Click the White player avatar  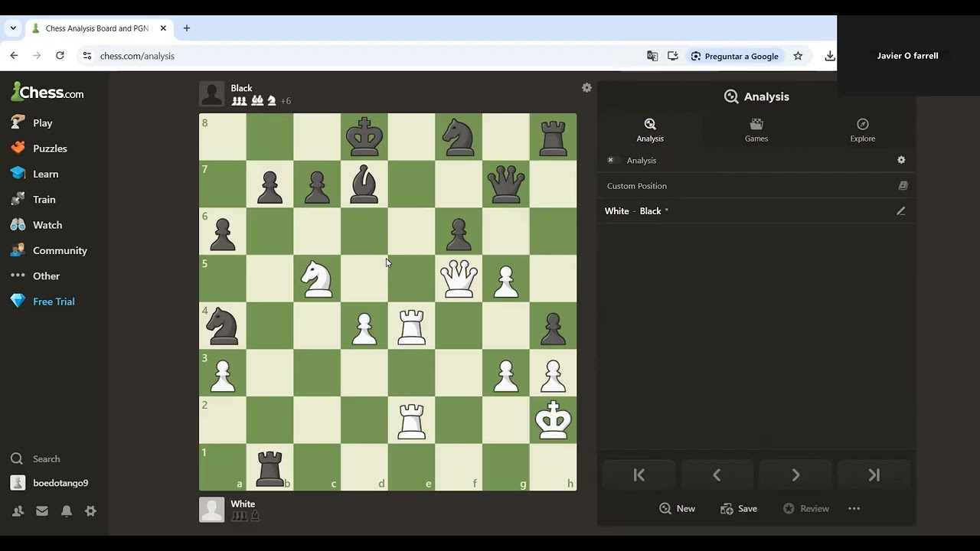pos(212,510)
